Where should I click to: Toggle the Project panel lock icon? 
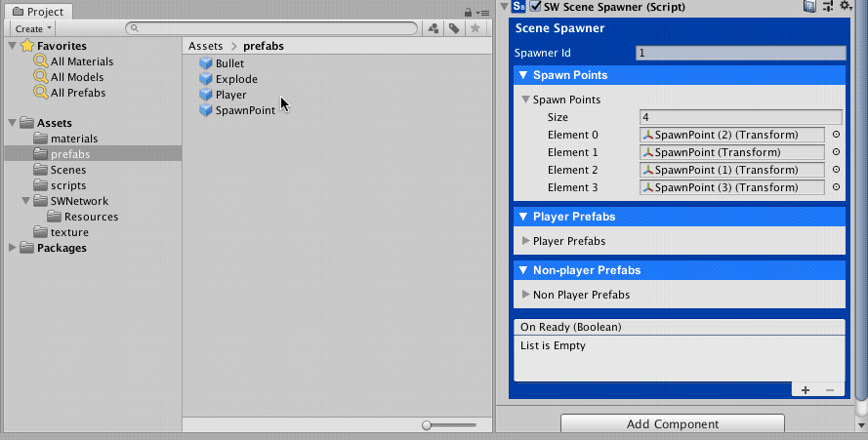pyautogui.click(x=470, y=12)
